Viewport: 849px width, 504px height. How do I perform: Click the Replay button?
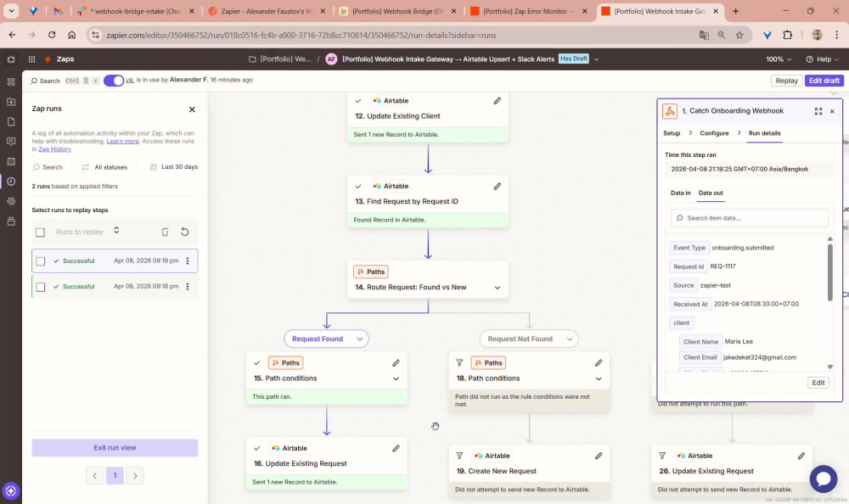pos(786,81)
